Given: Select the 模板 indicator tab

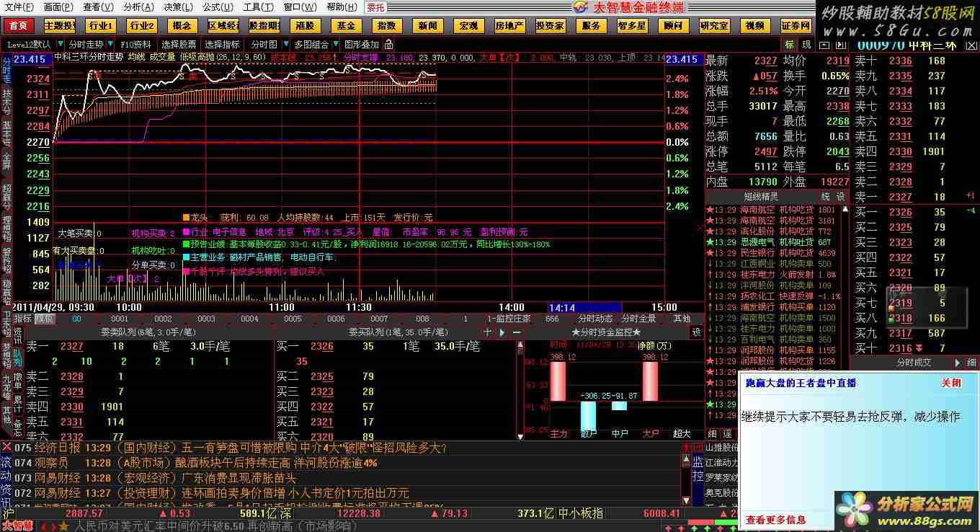Looking at the screenshot, I should pyautogui.click(x=45, y=319).
